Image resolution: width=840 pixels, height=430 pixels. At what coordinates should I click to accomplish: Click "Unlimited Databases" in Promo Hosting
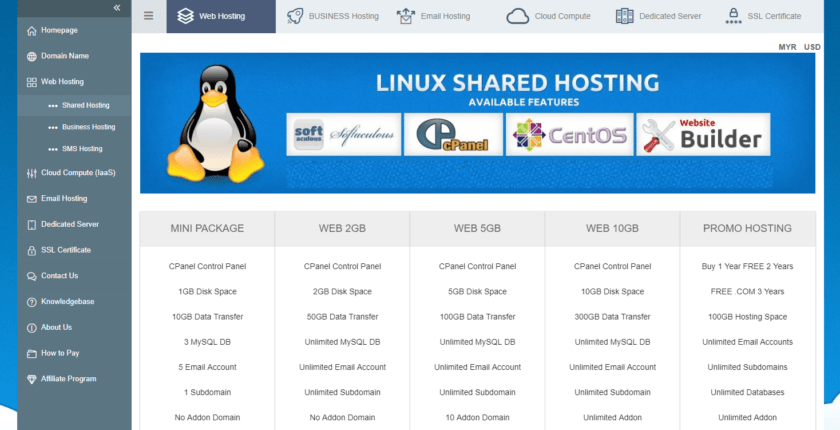pyautogui.click(x=747, y=392)
